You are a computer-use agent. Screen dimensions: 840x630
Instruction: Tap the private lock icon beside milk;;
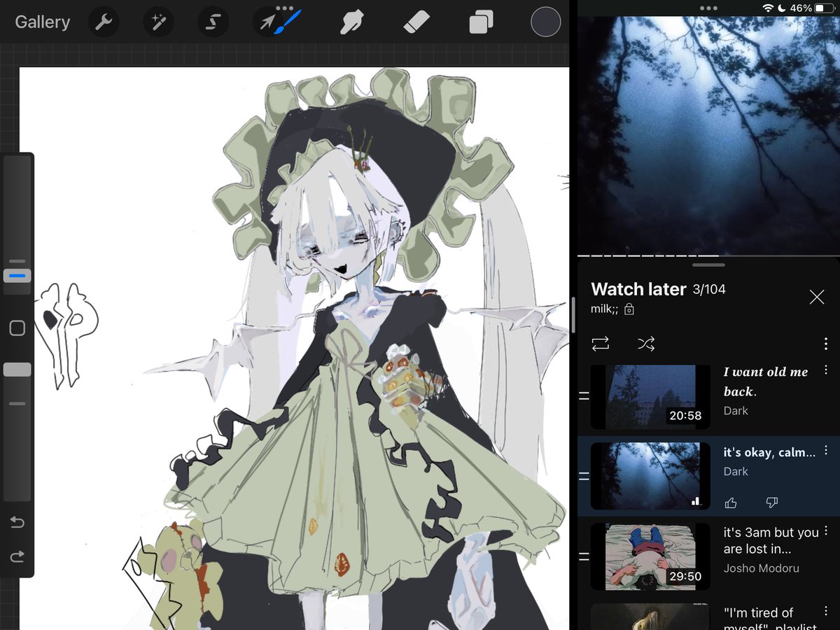tap(629, 309)
